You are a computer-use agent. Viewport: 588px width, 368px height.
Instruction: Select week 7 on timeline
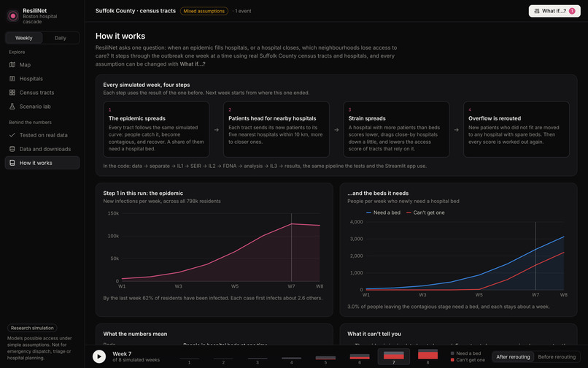tap(394, 357)
